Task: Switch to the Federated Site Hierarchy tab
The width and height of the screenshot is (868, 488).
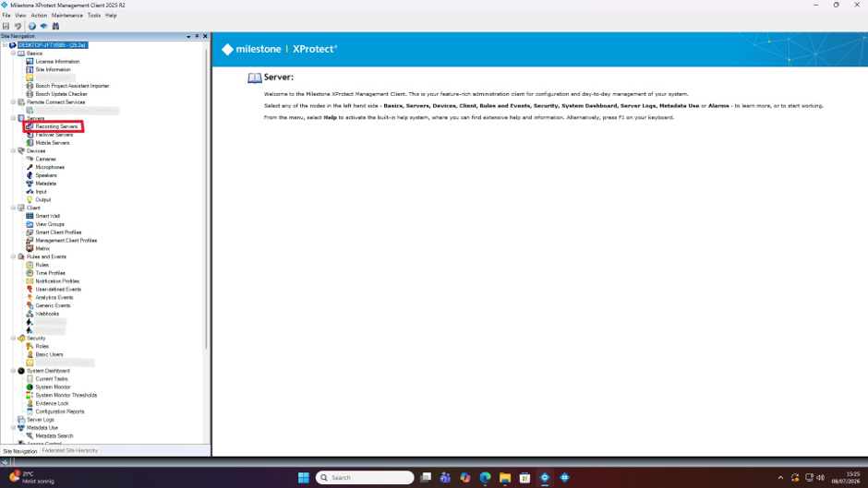Action: click(x=70, y=451)
